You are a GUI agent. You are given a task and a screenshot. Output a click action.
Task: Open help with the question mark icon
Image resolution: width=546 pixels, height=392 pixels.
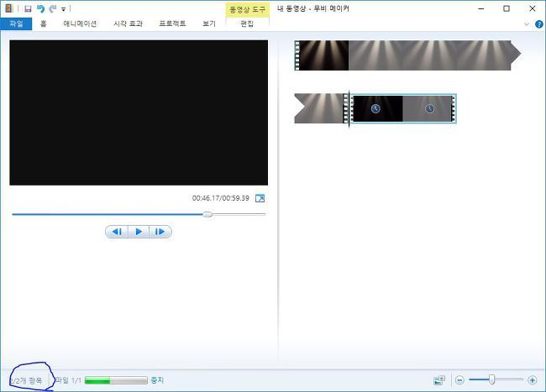[x=538, y=24]
